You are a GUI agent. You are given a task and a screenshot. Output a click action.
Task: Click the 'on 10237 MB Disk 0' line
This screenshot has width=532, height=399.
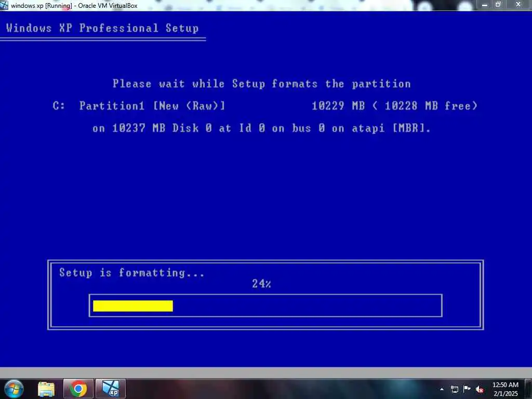tap(262, 128)
